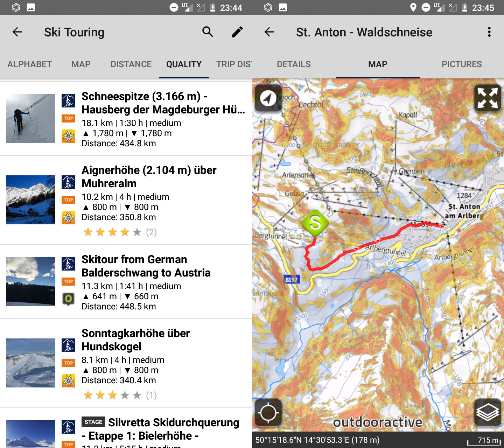Switch to the ALPHABET sorting tab
504x448 pixels.
[x=29, y=64]
